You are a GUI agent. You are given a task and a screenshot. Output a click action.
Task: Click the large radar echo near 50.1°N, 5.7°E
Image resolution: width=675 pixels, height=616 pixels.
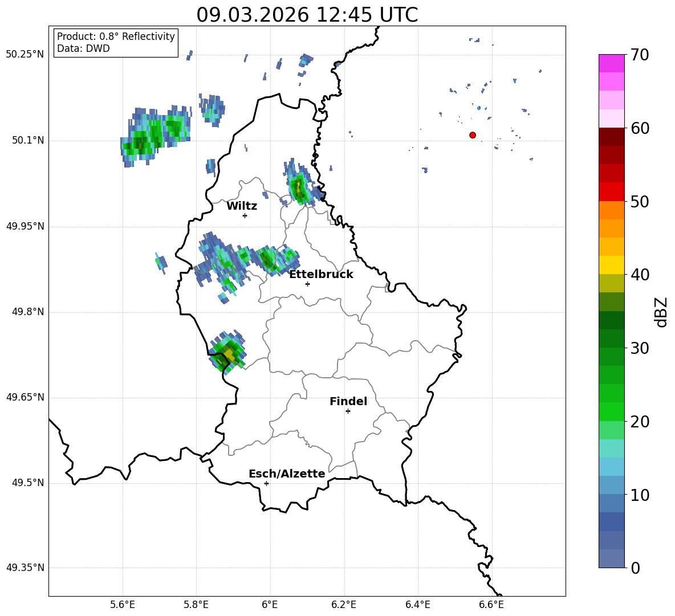tap(156, 136)
